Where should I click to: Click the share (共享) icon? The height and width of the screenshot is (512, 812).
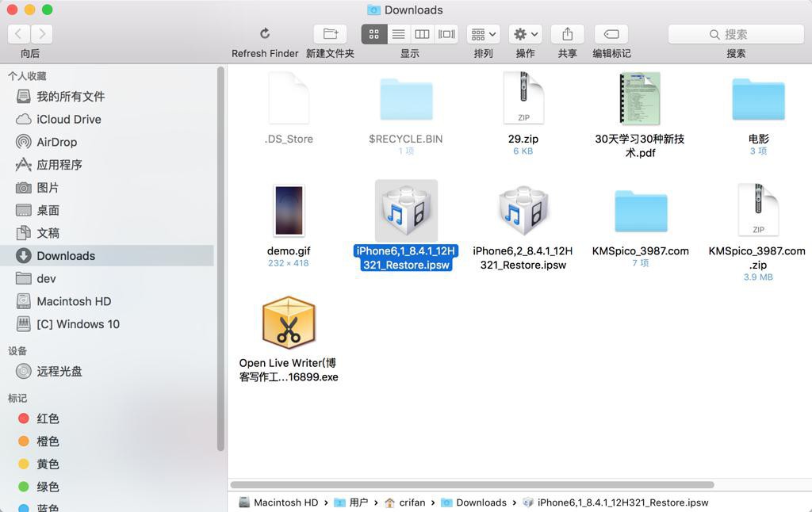coord(568,34)
